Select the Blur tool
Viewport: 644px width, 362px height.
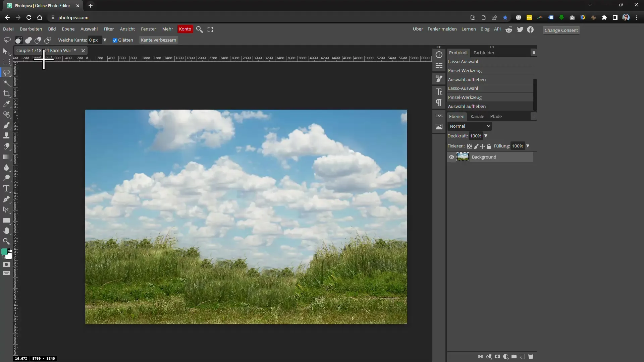coord(6,167)
